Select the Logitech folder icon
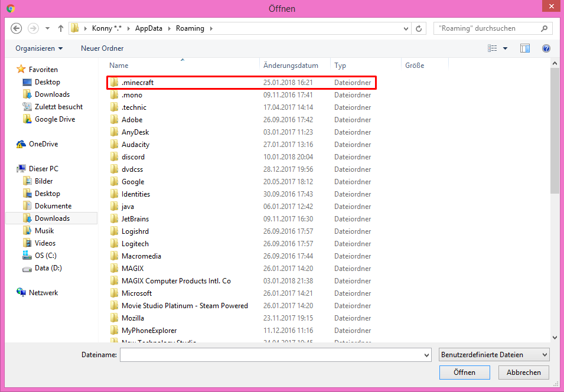This screenshot has width=564, height=392. click(114, 244)
